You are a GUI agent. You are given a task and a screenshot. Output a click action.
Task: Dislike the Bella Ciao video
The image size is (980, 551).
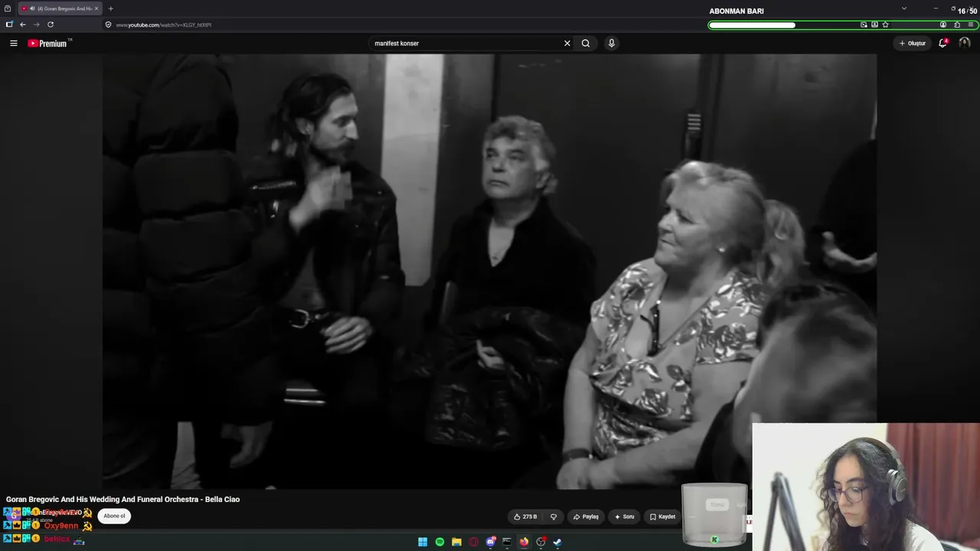(x=554, y=517)
